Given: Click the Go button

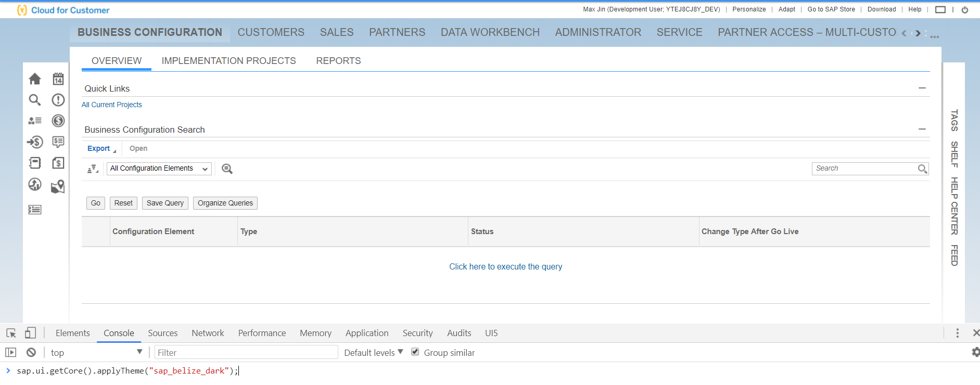Looking at the screenshot, I should (96, 203).
